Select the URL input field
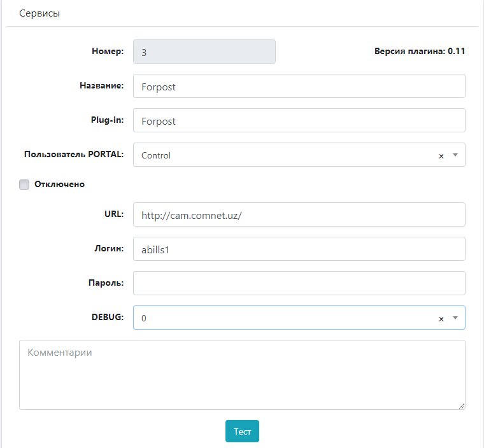The height and width of the screenshot is (448, 484). point(299,215)
